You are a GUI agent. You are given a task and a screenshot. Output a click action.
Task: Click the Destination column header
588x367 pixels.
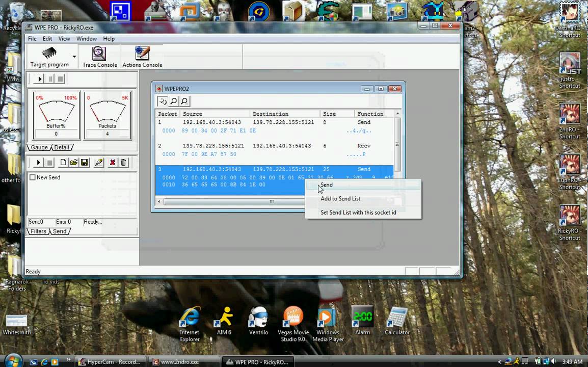pyautogui.click(x=285, y=114)
